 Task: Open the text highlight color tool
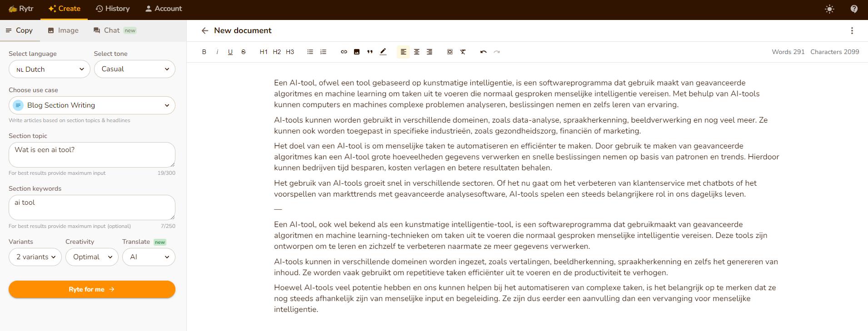pyautogui.click(x=383, y=52)
